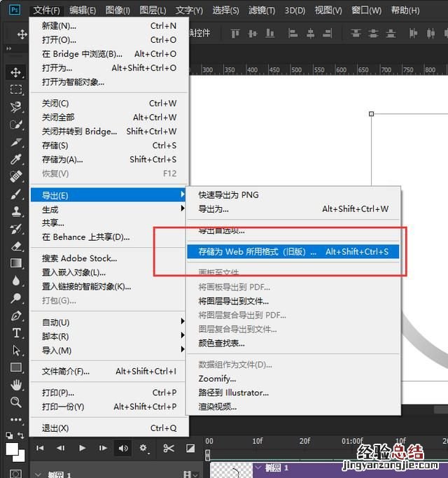This screenshot has width=448, height=478.
Task: Select the Move tool
Action: pyautogui.click(x=16, y=72)
